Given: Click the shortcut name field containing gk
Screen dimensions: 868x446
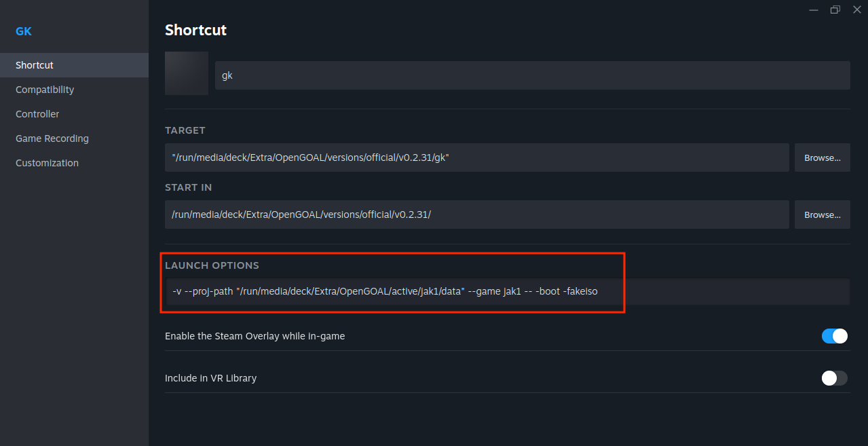Looking at the screenshot, I should [532, 75].
